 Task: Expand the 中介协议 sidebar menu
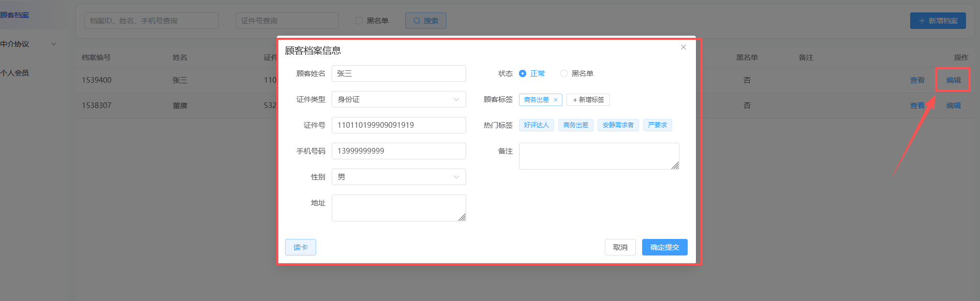(x=29, y=44)
